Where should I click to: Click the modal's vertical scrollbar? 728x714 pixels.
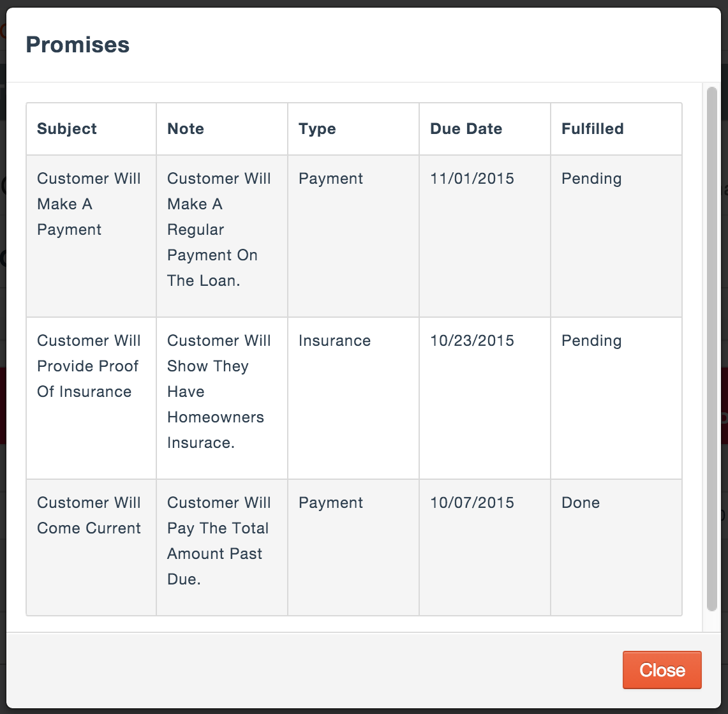click(x=711, y=348)
